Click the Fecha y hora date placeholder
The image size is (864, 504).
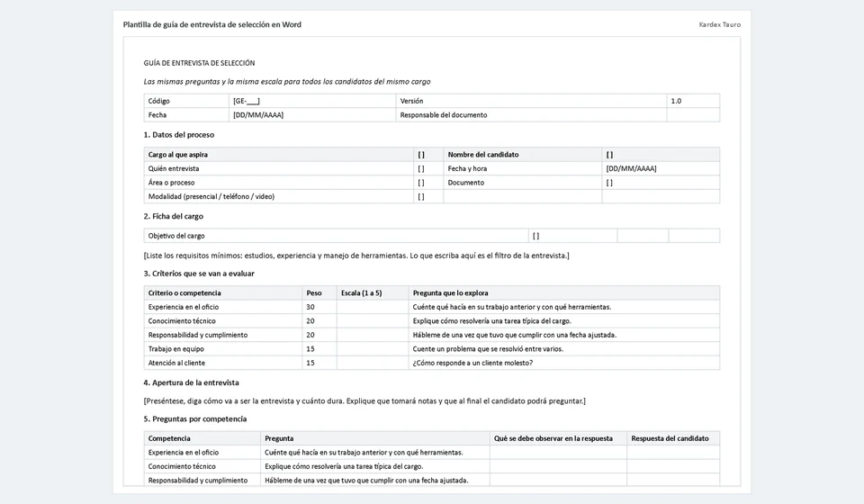coord(631,168)
